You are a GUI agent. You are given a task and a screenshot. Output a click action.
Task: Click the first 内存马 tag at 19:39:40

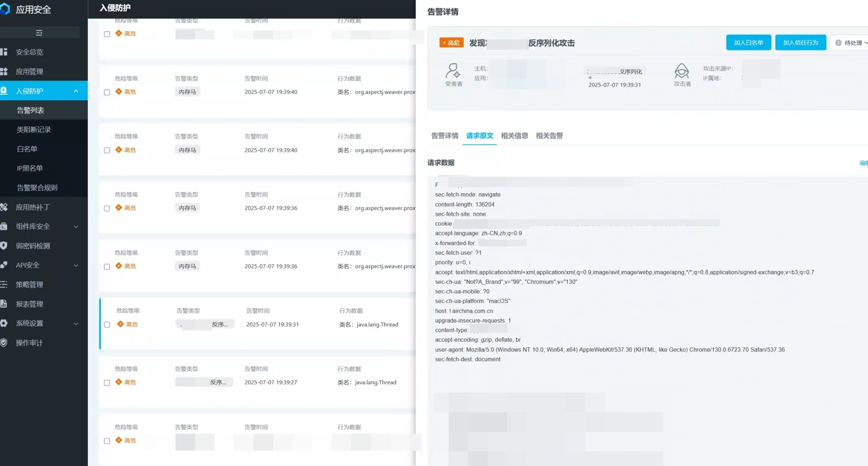pyautogui.click(x=188, y=92)
